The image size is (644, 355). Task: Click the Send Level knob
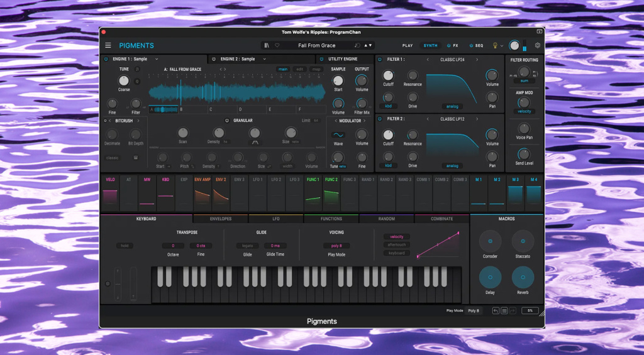[524, 154]
